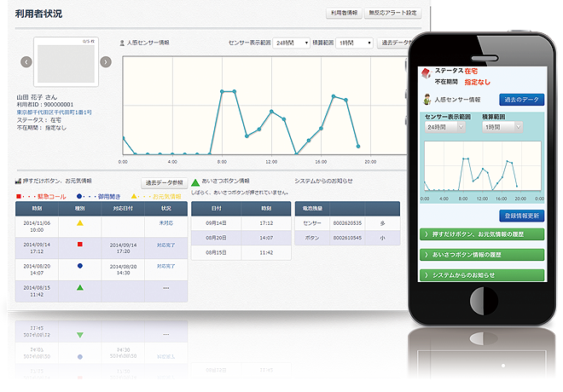Open the address link 東京都千代田区千代田町1番1号

pos(55,112)
